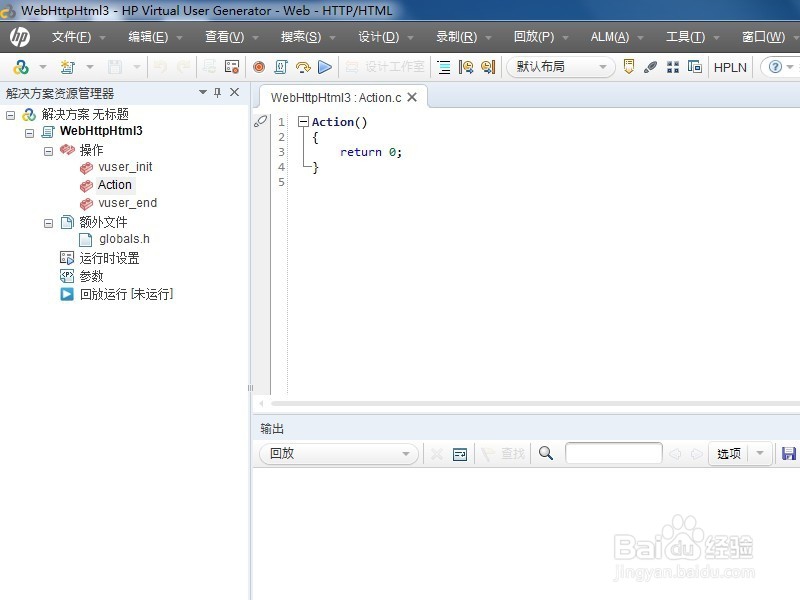Click the find-in-snapshot toolbar icon next to 默认布局

click(488, 67)
